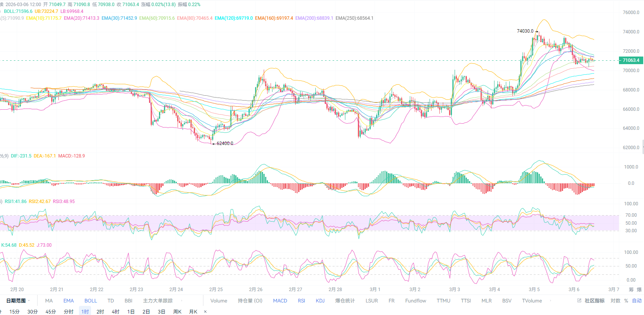Click the 爆 liquidation icon at bottom right
644x315 pixels.
click(x=639, y=290)
